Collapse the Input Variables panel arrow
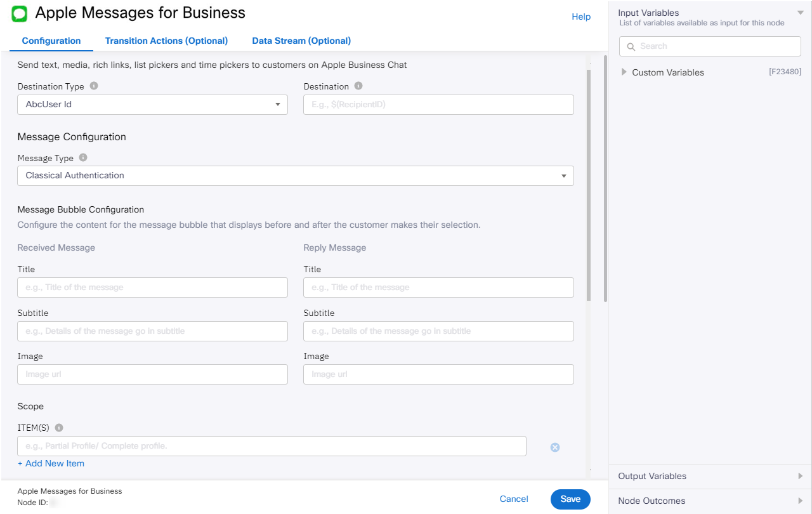The image size is (812, 514). click(801, 13)
